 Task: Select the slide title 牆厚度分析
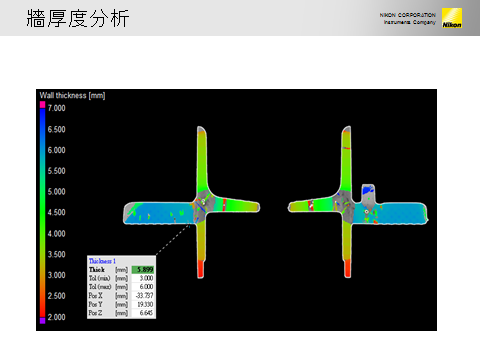(78, 18)
